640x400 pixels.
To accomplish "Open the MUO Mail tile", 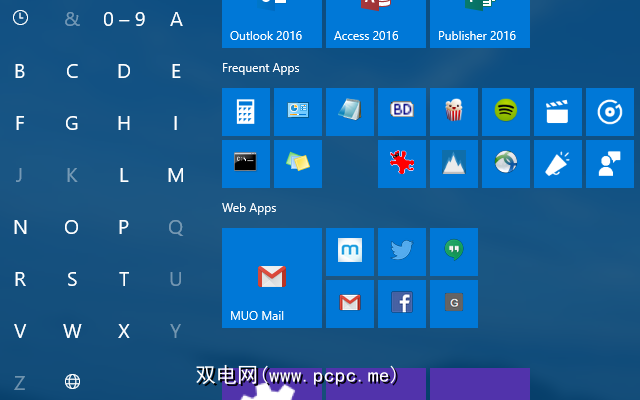I will coord(272,278).
